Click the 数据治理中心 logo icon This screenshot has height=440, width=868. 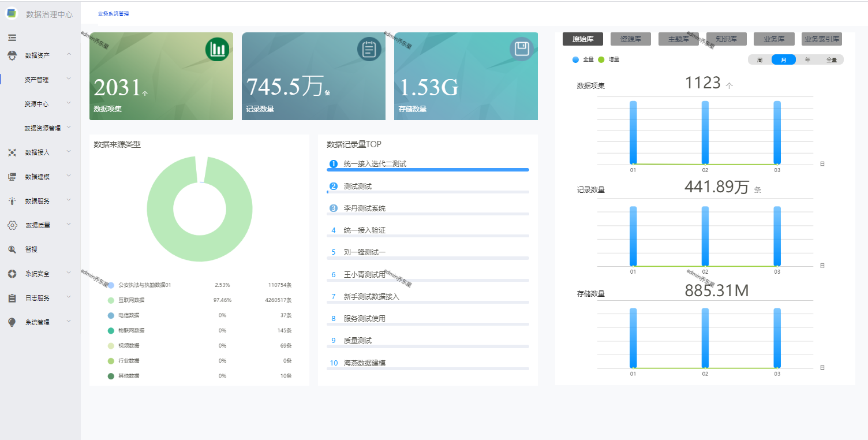(12, 14)
